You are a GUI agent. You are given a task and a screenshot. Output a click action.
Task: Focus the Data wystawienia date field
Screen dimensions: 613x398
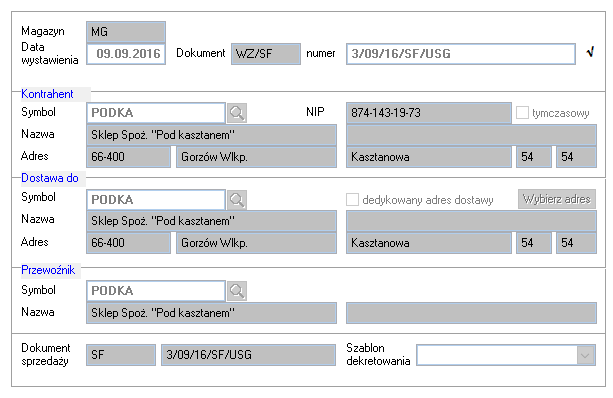(x=126, y=54)
